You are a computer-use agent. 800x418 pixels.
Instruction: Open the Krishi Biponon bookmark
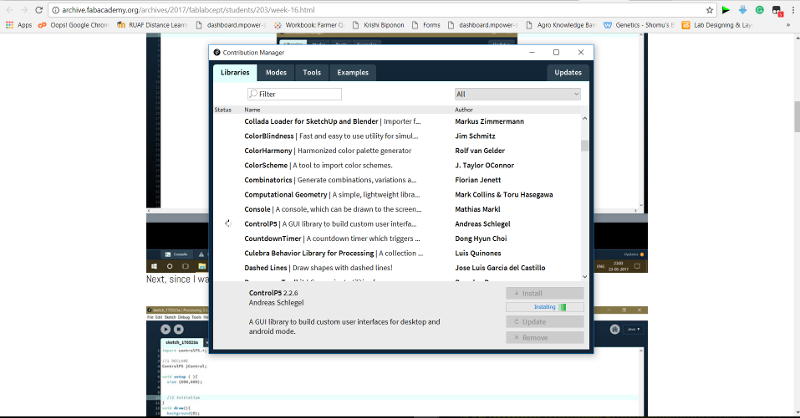coord(378,24)
